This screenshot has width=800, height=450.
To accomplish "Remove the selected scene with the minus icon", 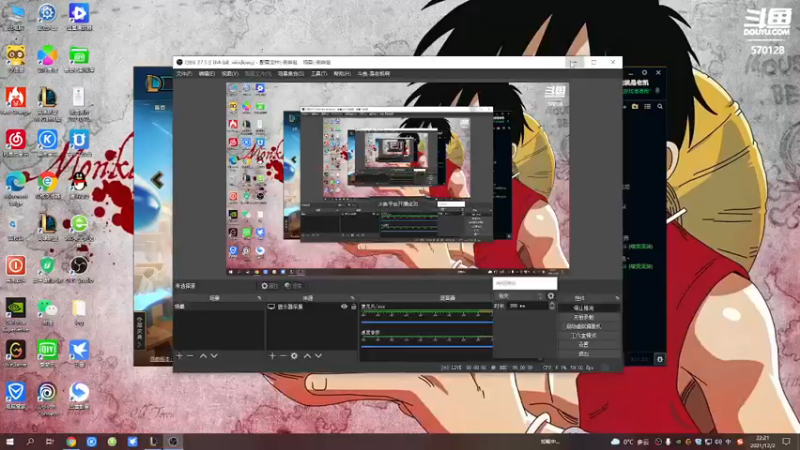I will click(x=190, y=356).
